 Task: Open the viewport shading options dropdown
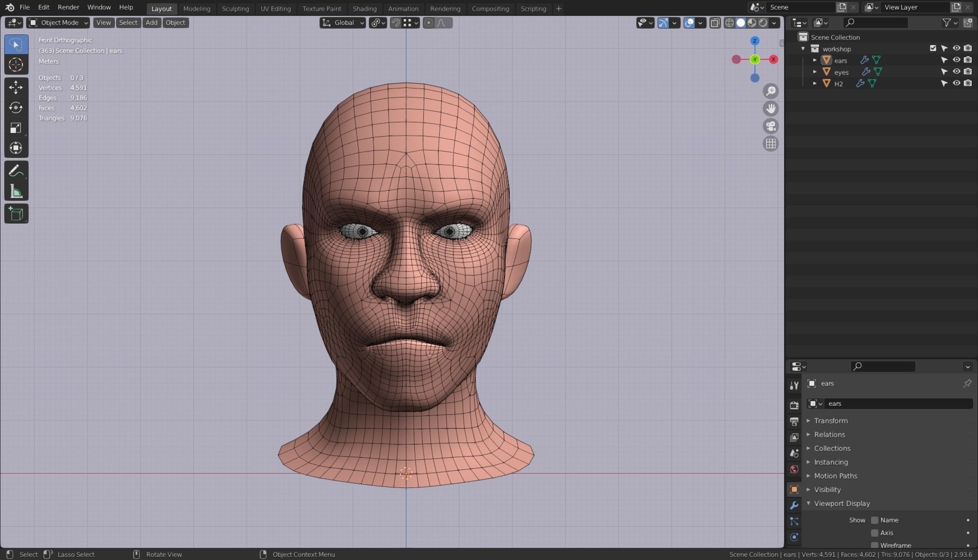[x=775, y=22]
